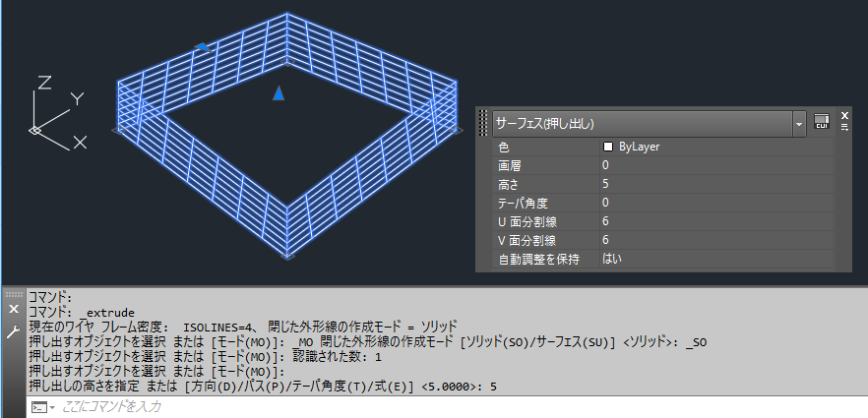This screenshot has width=868, height=418.
Task: Click the _extrude command history line
Action: (x=82, y=313)
